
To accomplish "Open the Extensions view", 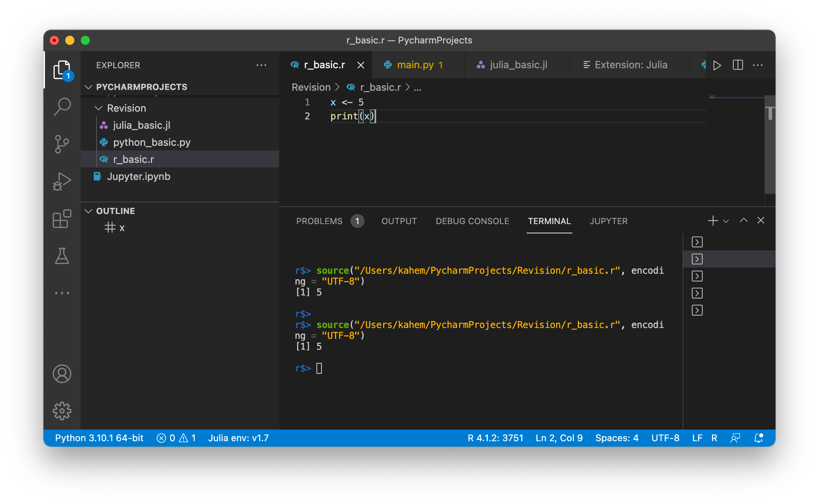I will point(62,219).
